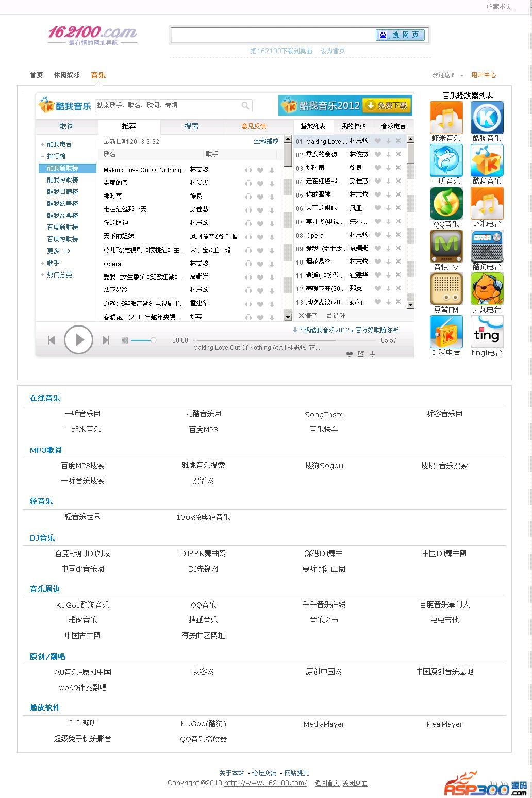This screenshot has height=798, width=532.
Task: Click playlist scrollbar down arrow
Action: tap(410, 305)
